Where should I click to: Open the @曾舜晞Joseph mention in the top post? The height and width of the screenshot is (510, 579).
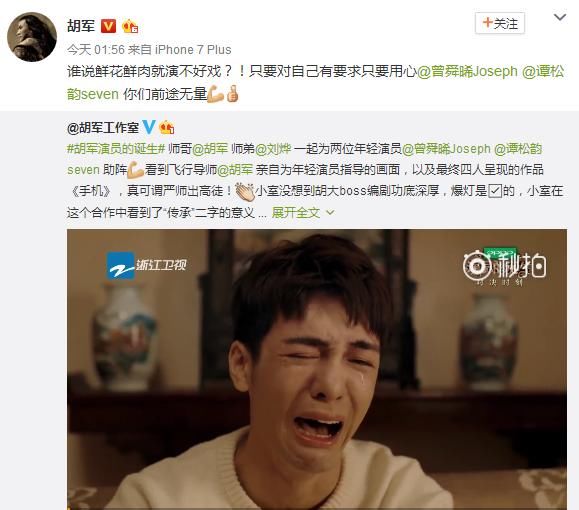click(467, 71)
